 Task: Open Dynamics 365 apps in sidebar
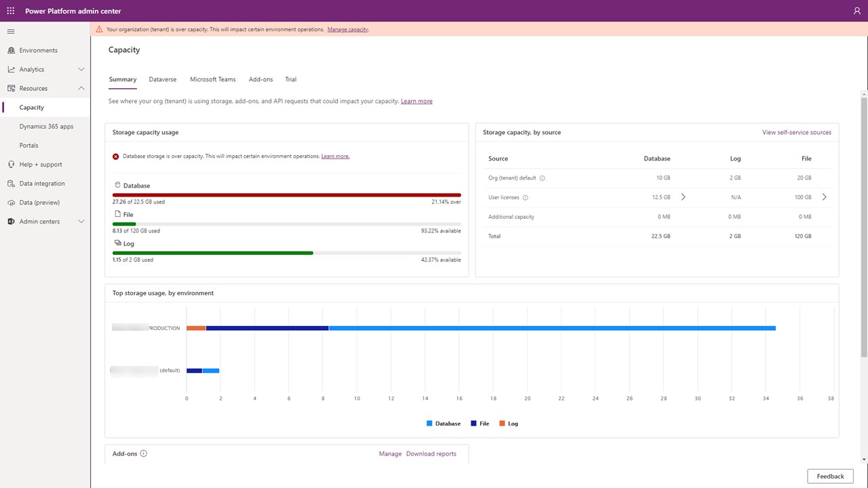coord(45,126)
